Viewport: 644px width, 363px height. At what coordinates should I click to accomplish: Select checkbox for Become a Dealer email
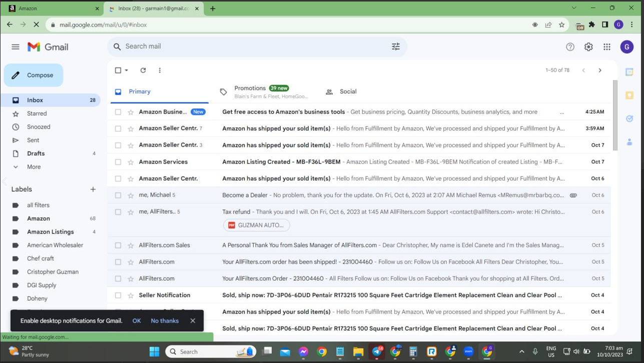pos(118,195)
